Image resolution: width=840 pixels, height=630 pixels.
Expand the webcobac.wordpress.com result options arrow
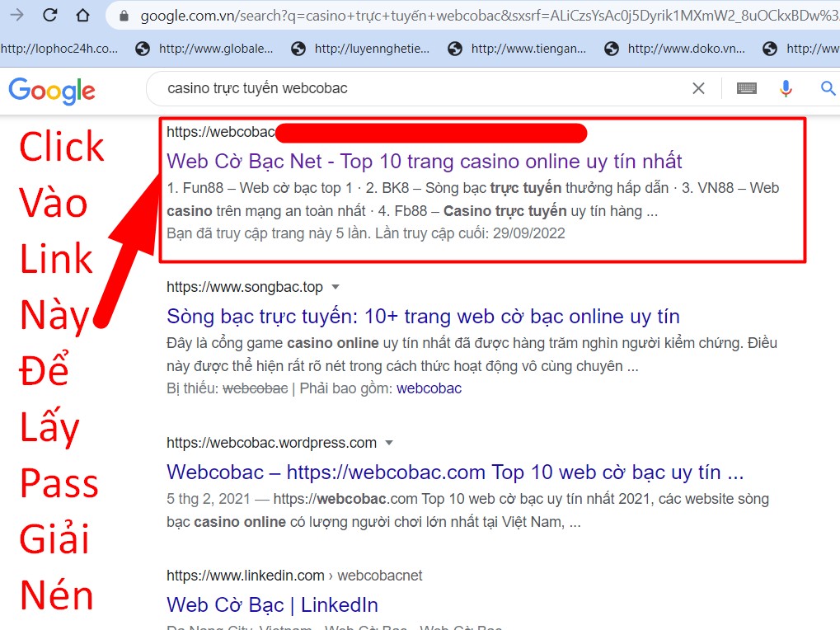pos(389,443)
